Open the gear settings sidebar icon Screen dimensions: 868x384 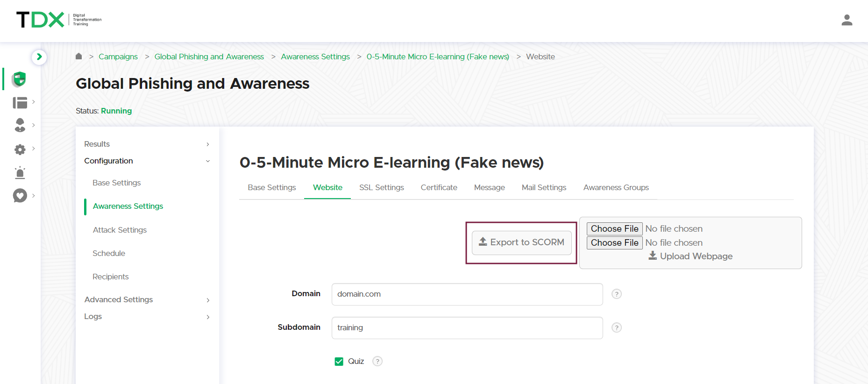point(20,149)
